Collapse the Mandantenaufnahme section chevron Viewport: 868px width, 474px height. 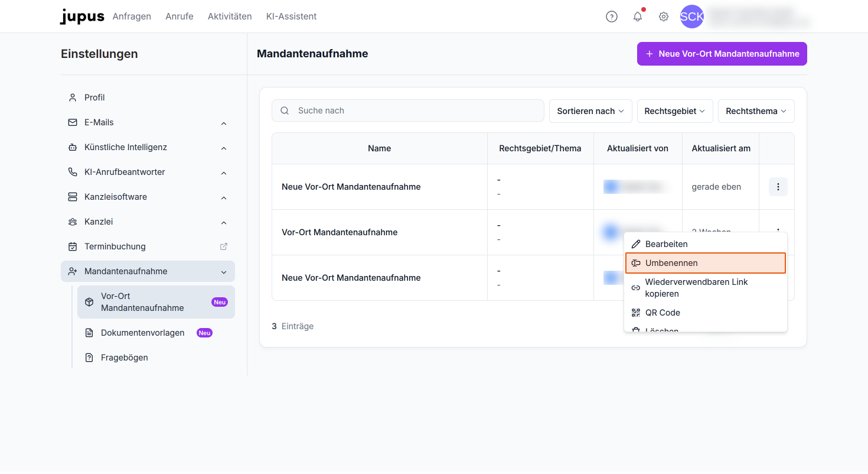pyautogui.click(x=224, y=272)
